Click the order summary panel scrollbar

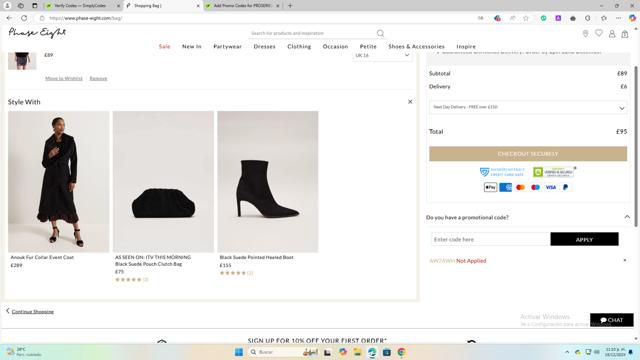[636, 147]
